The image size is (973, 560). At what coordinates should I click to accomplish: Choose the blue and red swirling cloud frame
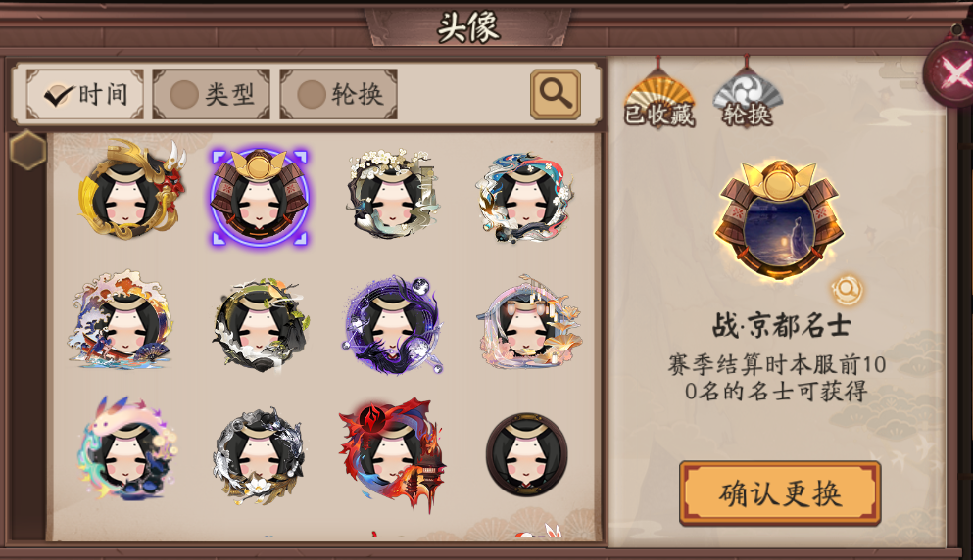[525, 197]
